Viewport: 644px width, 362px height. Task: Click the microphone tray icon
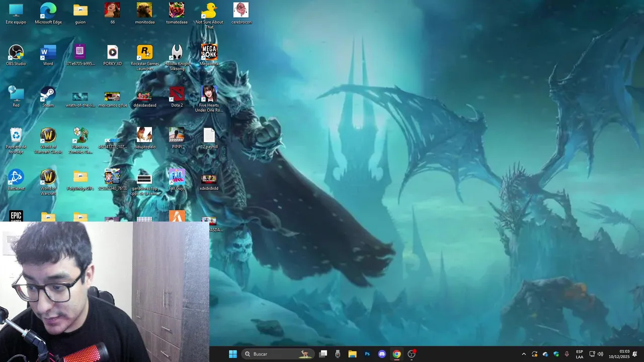(x=567, y=354)
